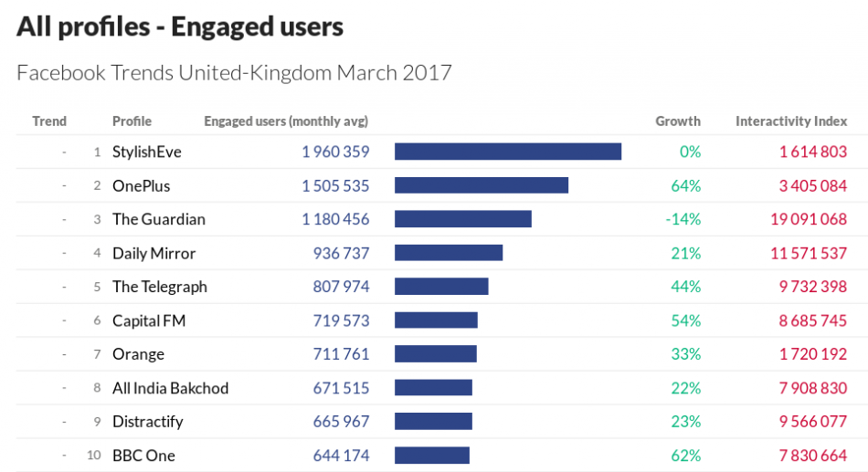
Task: Click the StylishEve engaged users bar
Action: (x=507, y=152)
